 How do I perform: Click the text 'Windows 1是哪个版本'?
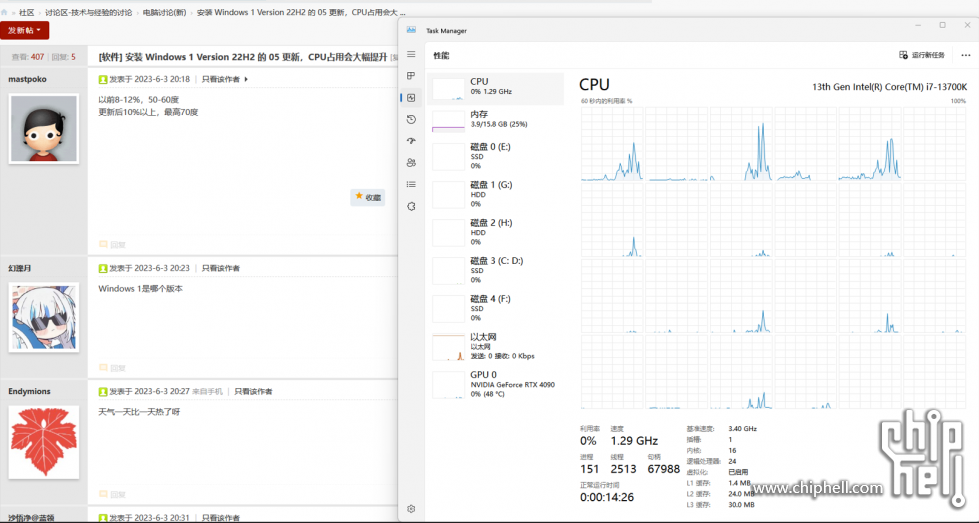click(140, 289)
